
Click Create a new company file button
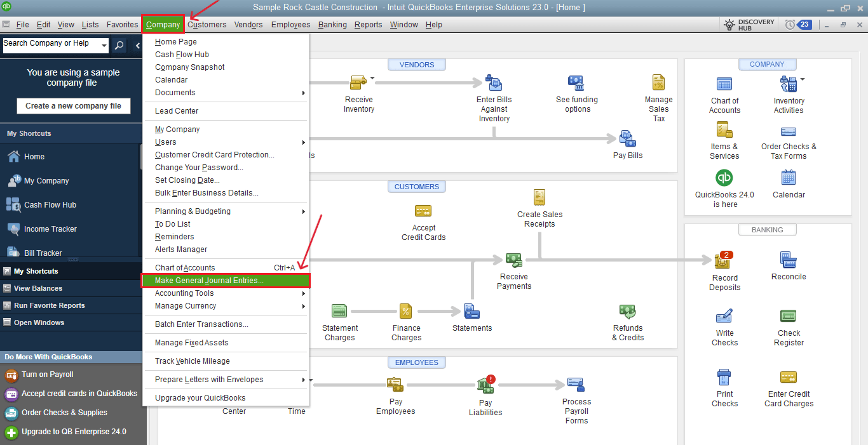coord(73,106)
